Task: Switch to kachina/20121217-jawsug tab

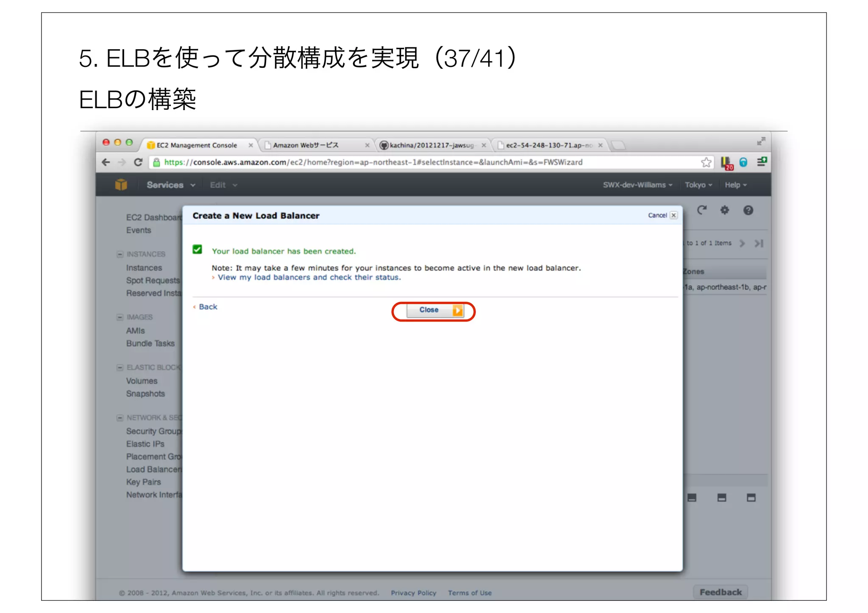Action: click(x=432, y=145)
